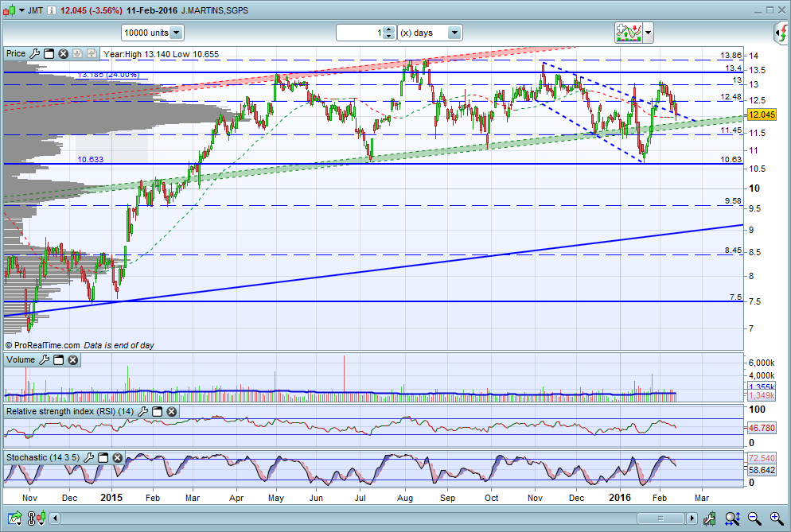Open Price panel settings wrench

click(x=35, y=53)
